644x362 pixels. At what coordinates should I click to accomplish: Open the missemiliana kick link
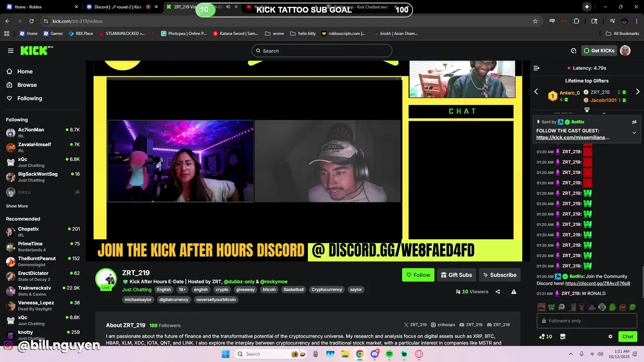point(573,137)
